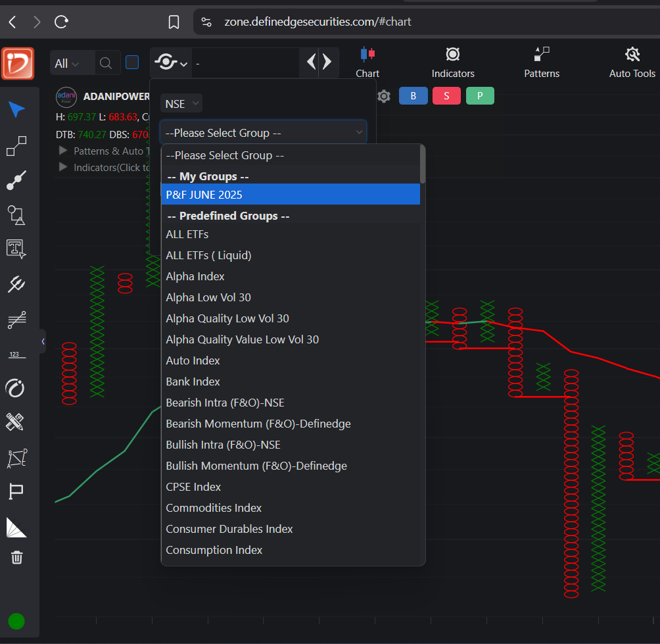Click the group list scrollbar thumb
Image resolution: width=660 pixels, height=644 pixels.
(x=423, y=164)
